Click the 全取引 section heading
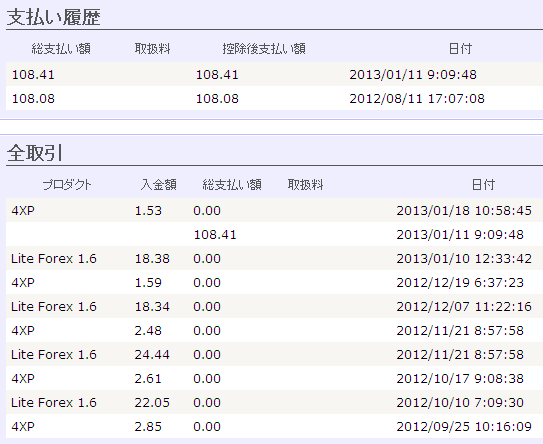 point(35,153)
